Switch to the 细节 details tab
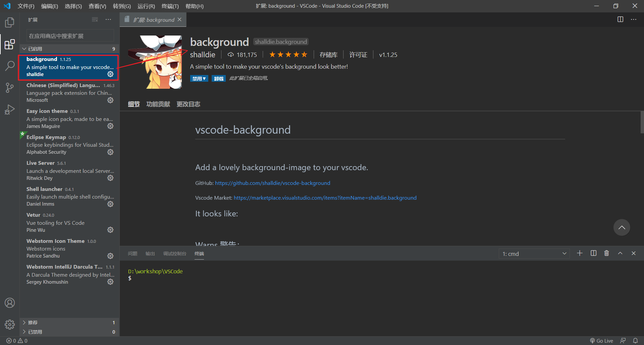Screen dimensions: 644x345 click(x=134, y=104)
